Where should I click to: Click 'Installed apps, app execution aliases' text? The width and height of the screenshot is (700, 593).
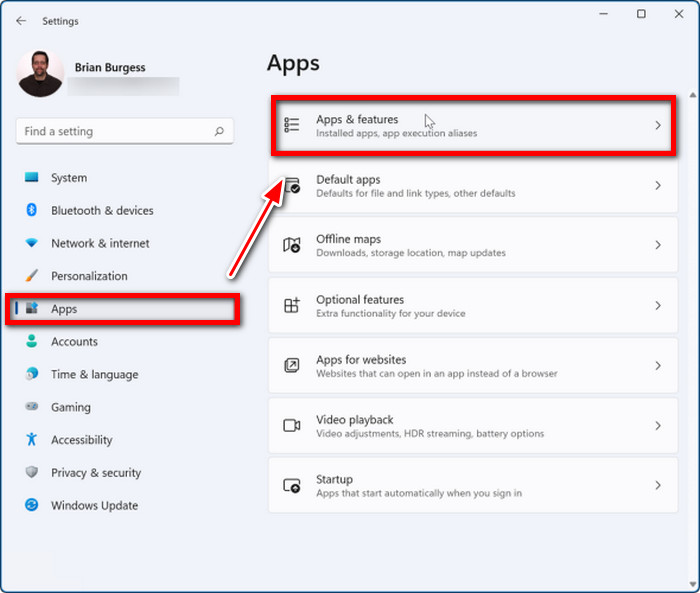point(396,133)
